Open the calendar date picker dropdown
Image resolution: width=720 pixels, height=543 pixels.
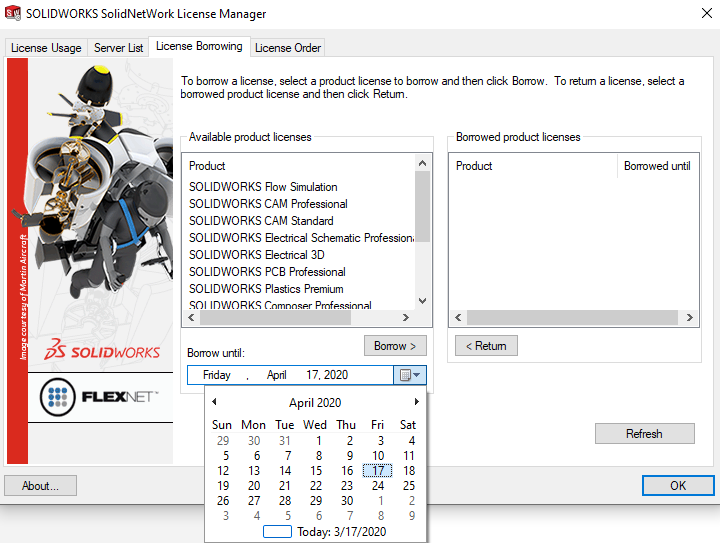[411, 375]
